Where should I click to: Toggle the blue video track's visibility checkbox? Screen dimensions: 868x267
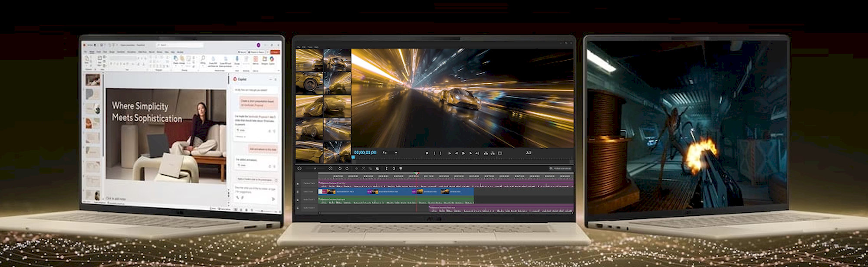pyautogui.click(x=298, y=192)
